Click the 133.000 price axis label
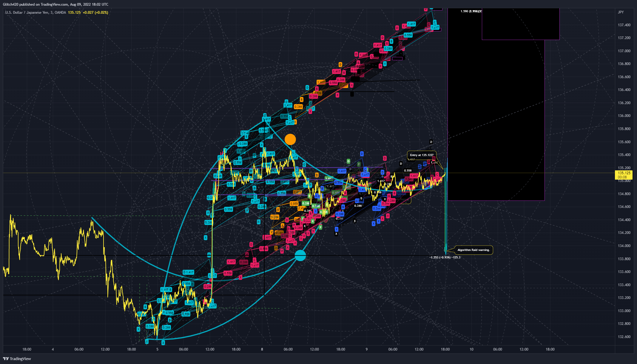The width and height of the screenshot is (637, 364). pyautogui.click(x=624, y=311)
